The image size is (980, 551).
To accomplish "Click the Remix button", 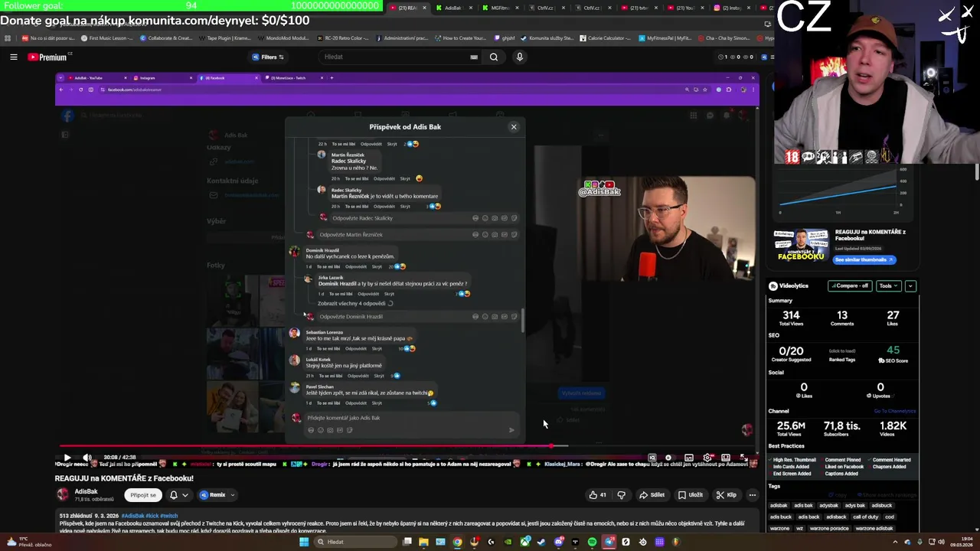I will click(x=214, y=495).
